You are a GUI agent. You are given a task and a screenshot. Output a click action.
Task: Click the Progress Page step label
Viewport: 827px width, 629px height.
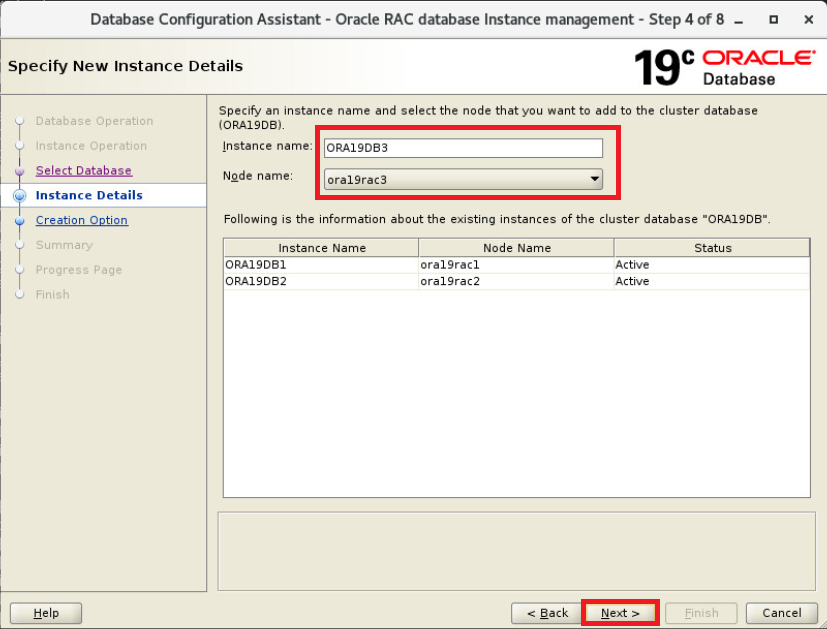point(79,269)
